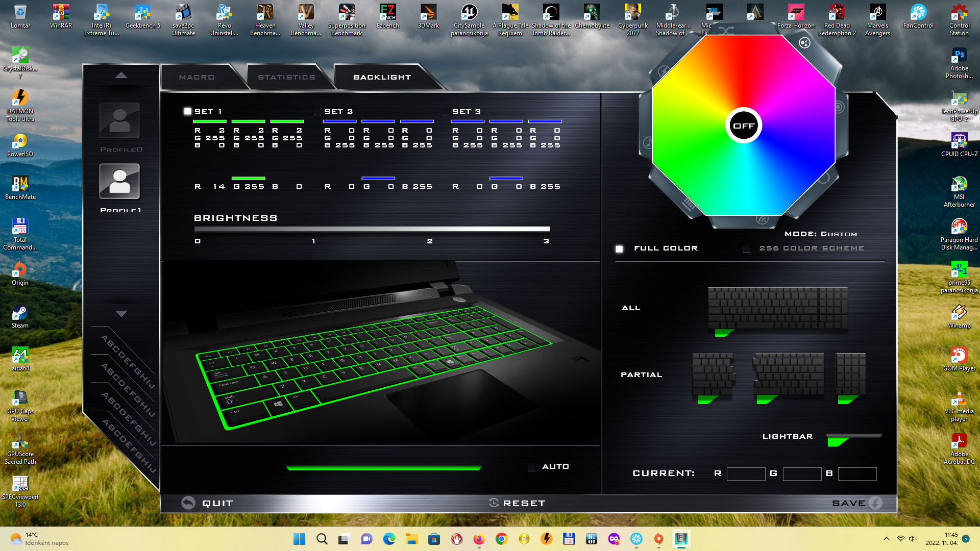Open MSI Afterburner desktop icon
The height and width of the screenshot is (551, 980).
959,191
